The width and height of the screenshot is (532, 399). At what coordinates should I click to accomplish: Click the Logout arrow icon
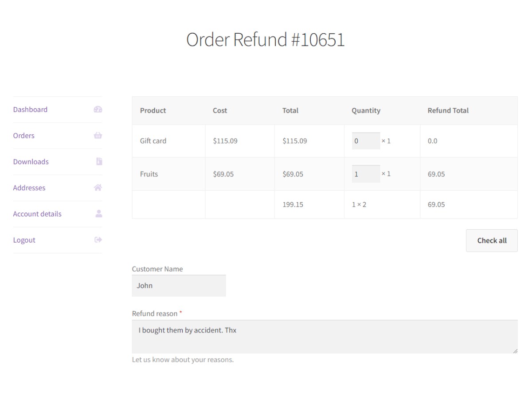[98, 240]
